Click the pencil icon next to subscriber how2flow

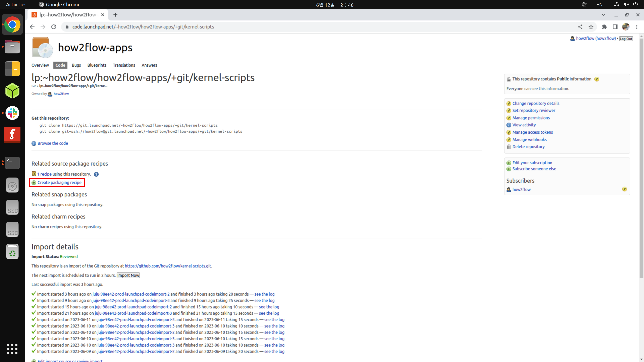625,189
